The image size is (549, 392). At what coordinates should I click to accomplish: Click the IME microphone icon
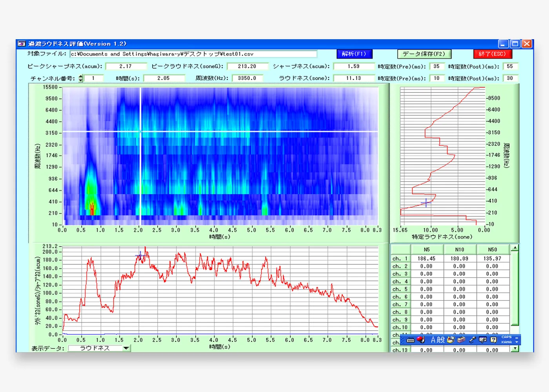(x=473, y=340)
